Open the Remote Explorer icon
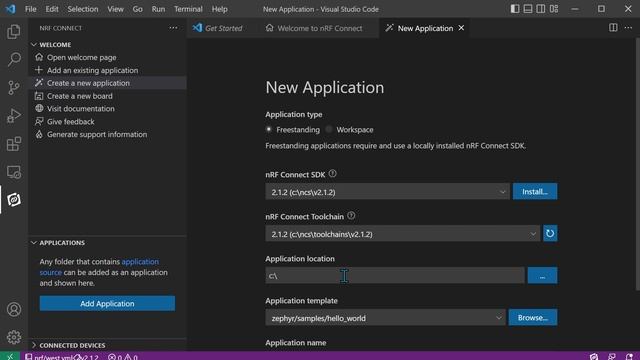The height and width of the screenshot is (360, 640). [x=13, y=172]
